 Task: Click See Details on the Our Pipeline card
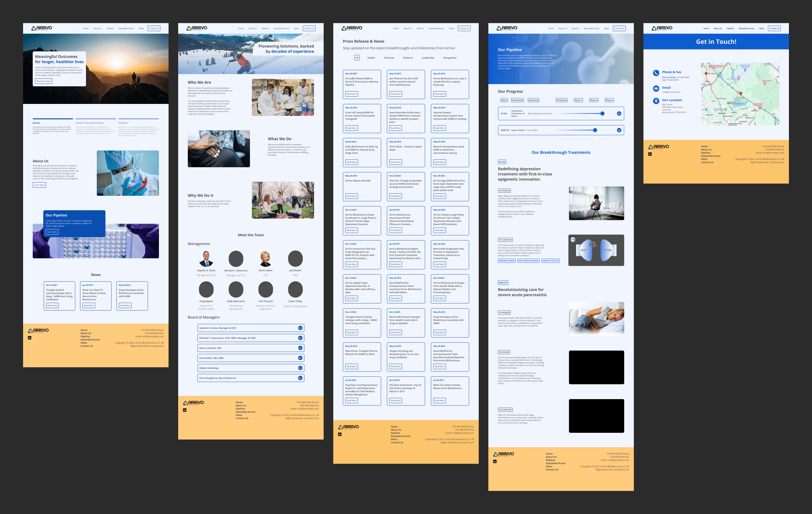point(52,232)
